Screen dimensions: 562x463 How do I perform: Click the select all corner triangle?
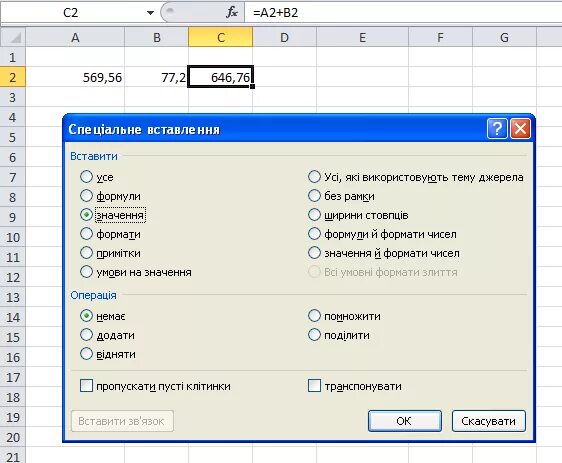[13, 37]
